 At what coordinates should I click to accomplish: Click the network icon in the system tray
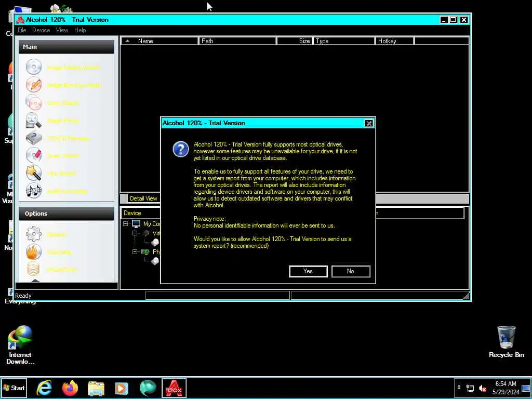coord(470,388)
